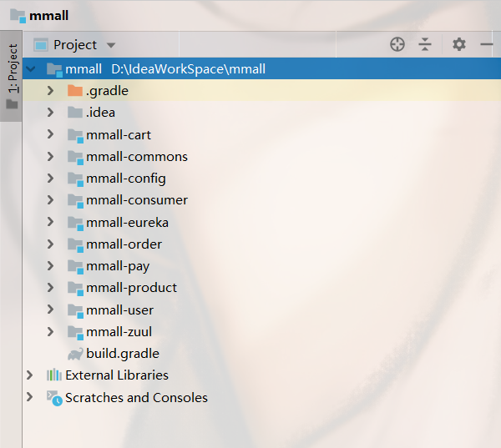Select the .idea row label
The image size is (501, 448).
(x=100, y=113)
